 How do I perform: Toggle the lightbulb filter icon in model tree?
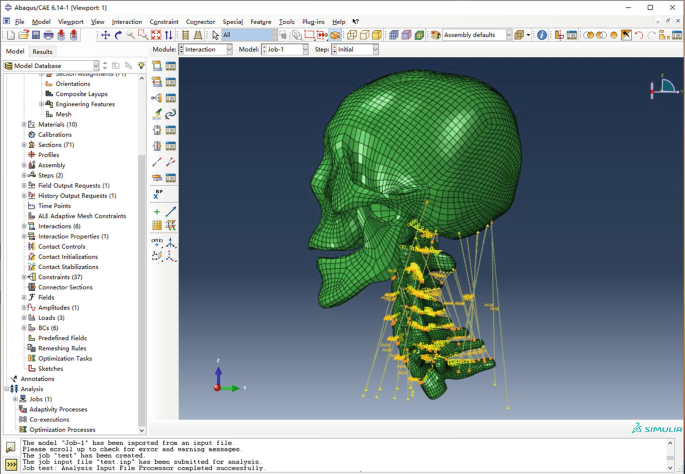[141, 66]
